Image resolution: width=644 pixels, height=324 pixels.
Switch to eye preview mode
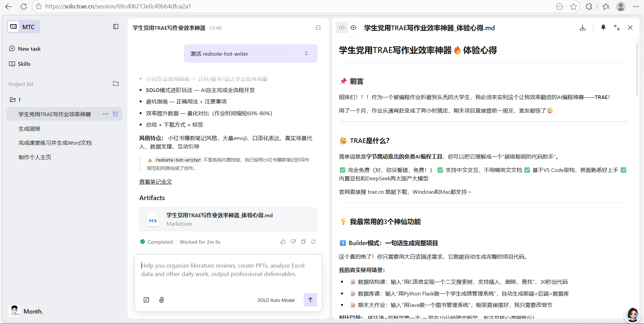coord(353,28)
